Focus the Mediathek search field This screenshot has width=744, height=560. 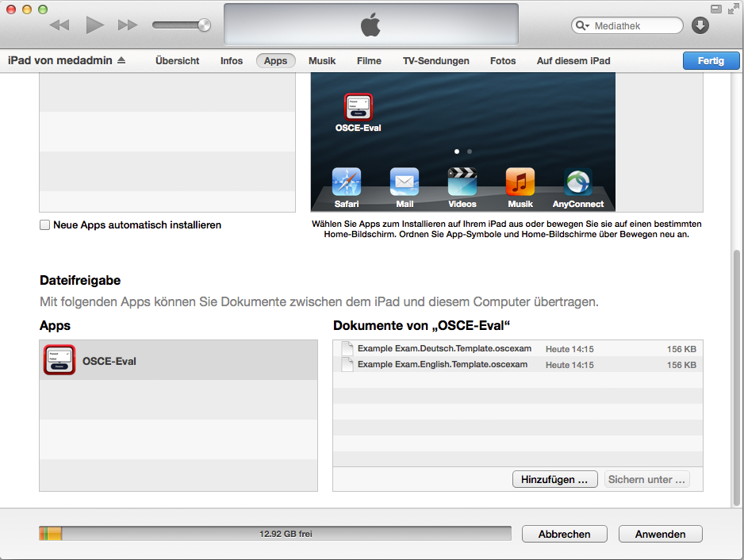click(627, 25)
